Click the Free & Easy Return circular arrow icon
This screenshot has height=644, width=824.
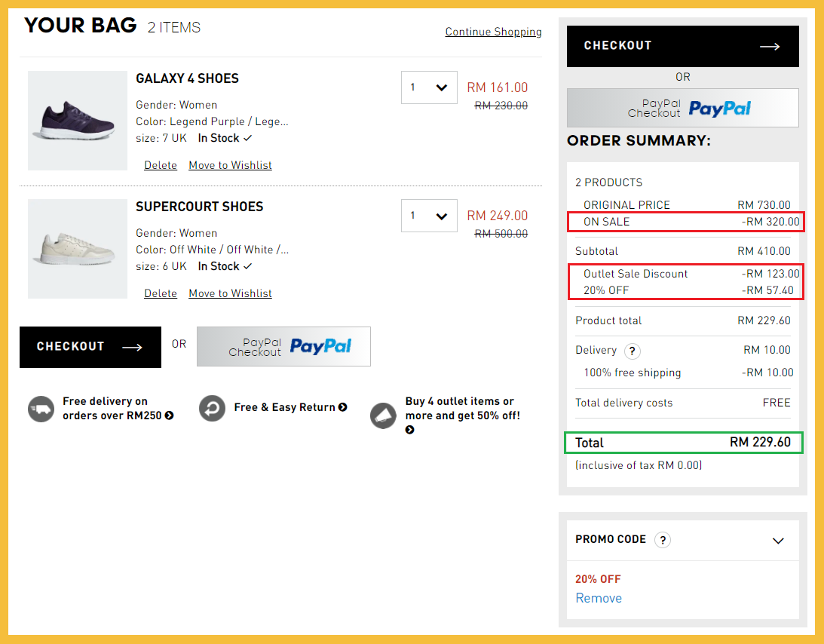pyautogui.click(x=213, y=408)
